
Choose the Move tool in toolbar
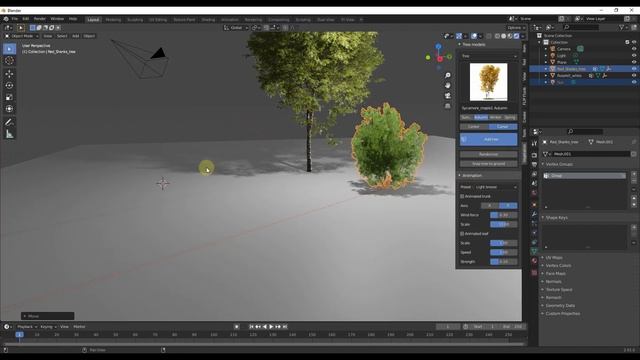click(x=9, y=74)
